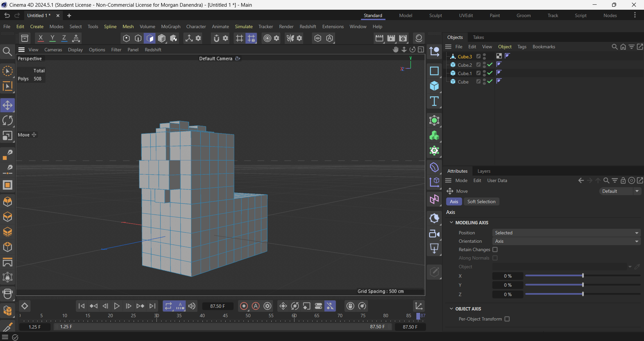The width and height of the screenshot is (644, 341).
Task: Click the Cube primitive icon
Action: [434, 86]
